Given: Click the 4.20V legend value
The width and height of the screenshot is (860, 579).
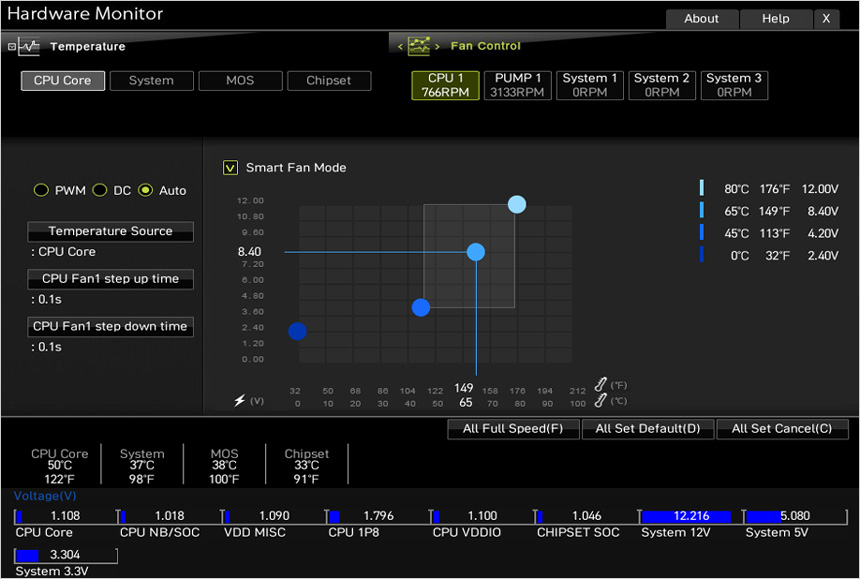Looking at the screenshot, I should click(x=823, y=234).
